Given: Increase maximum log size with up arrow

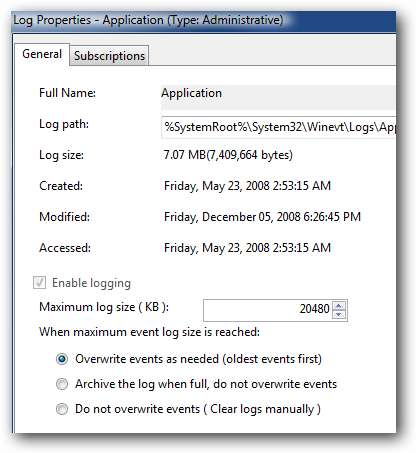Looking at the screenshot, I should [x=339, y=305].
